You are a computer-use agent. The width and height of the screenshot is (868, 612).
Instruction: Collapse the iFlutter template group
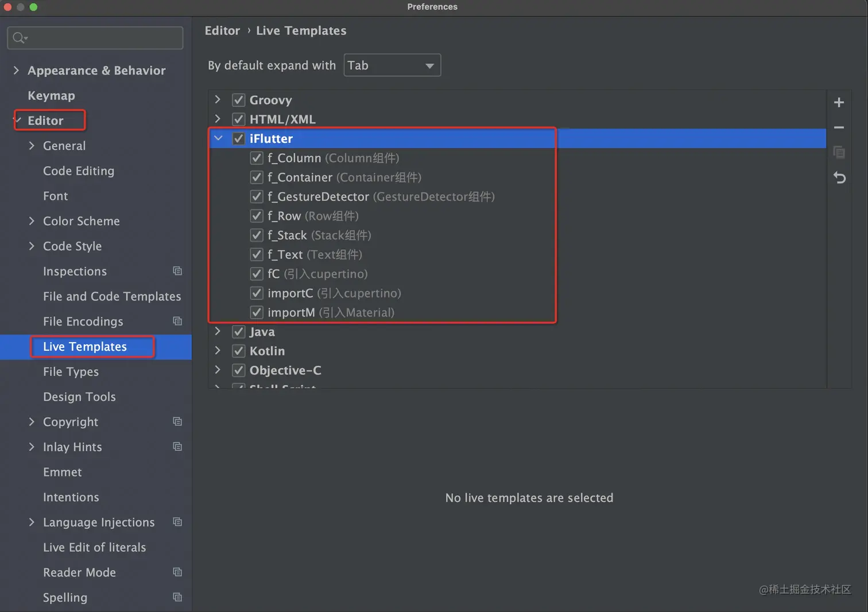pos(218,138)
